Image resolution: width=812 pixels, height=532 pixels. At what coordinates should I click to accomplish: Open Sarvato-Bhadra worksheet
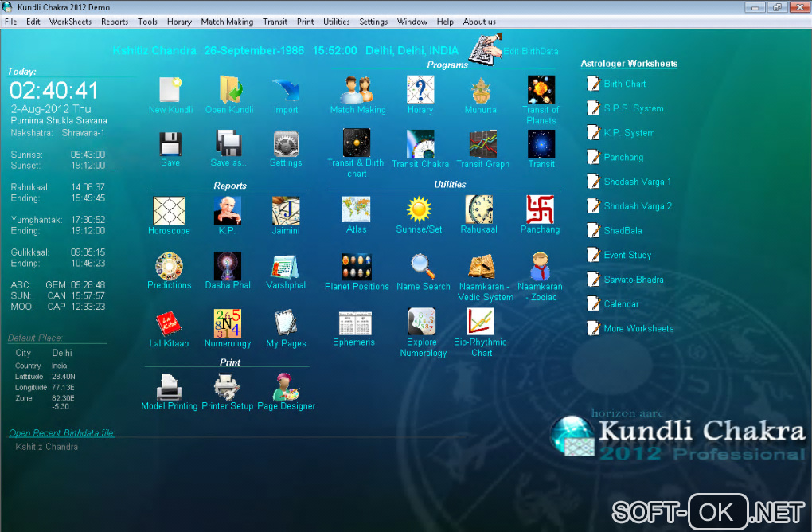[634, 280]
